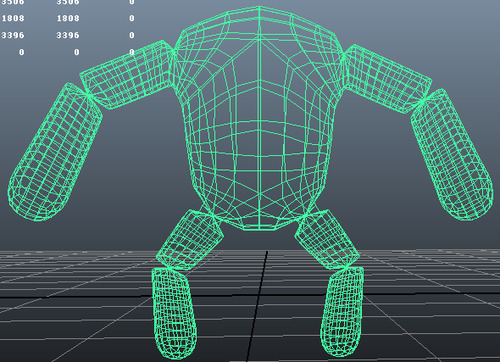Click the first-column 0 in the bottom HUD row
Image resolution: width=500 pixels, height=362 pixels.
pos(22,52)
